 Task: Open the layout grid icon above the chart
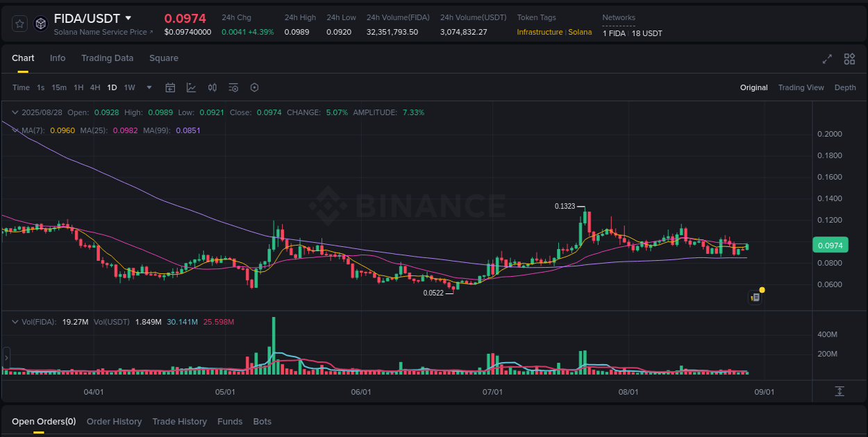click(849, 59)
